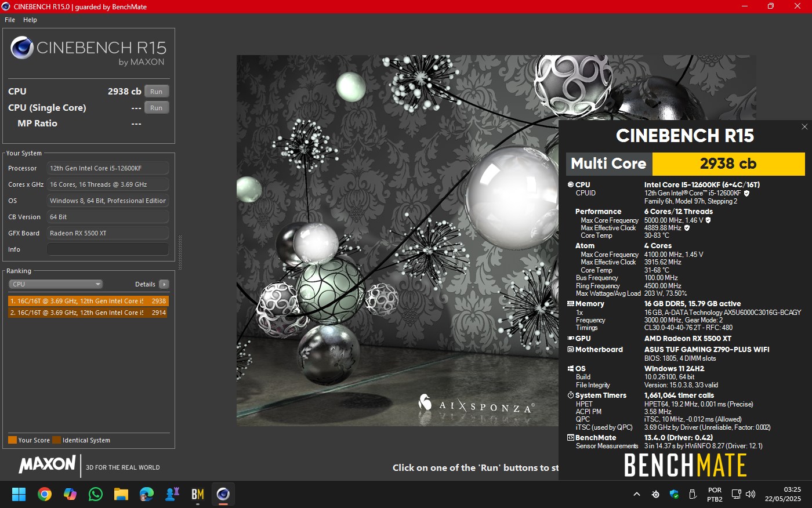Click the CPU chip icon in BenchMate panel
812x508 pixels.
tap(571, 185)
